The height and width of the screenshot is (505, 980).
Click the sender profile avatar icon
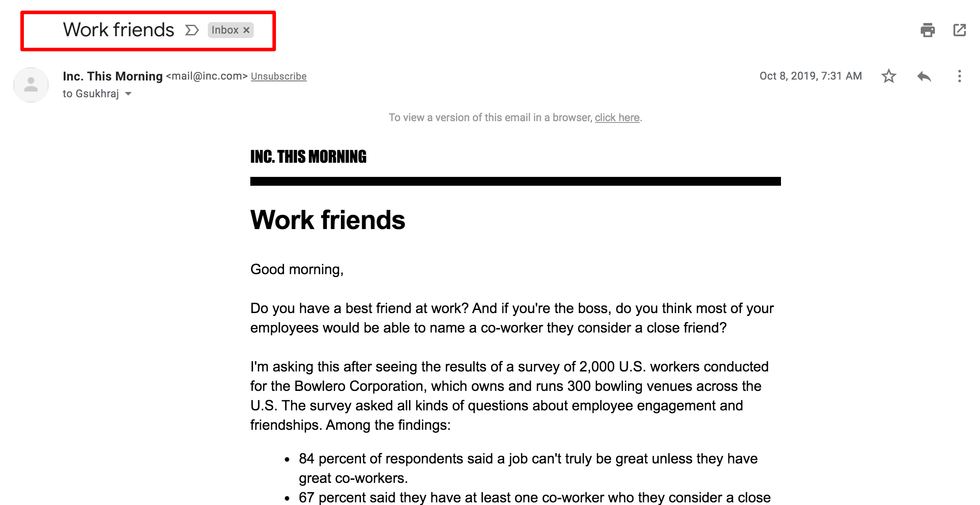tap(30, 84)
